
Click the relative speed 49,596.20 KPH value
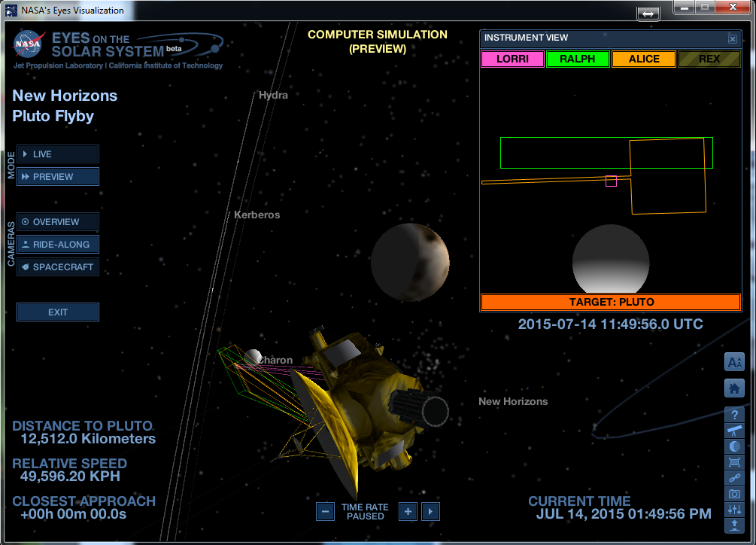[x=70, y=476]
